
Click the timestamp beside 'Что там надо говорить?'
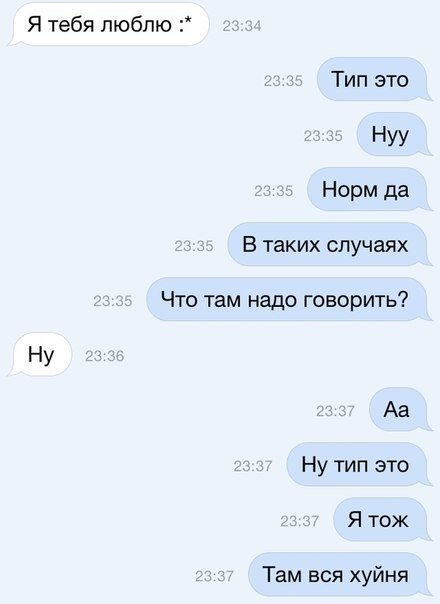point(113,301)
